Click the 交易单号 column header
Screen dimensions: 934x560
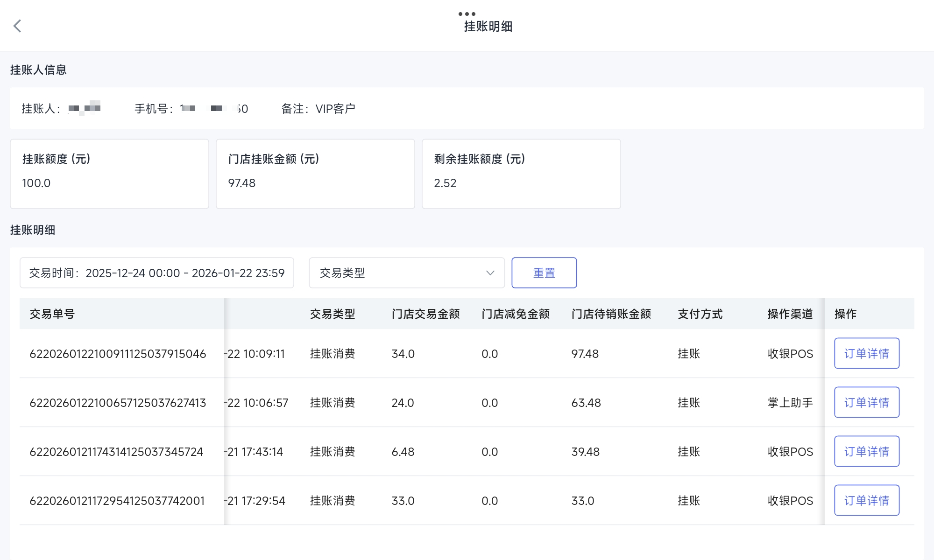(52, 314)
